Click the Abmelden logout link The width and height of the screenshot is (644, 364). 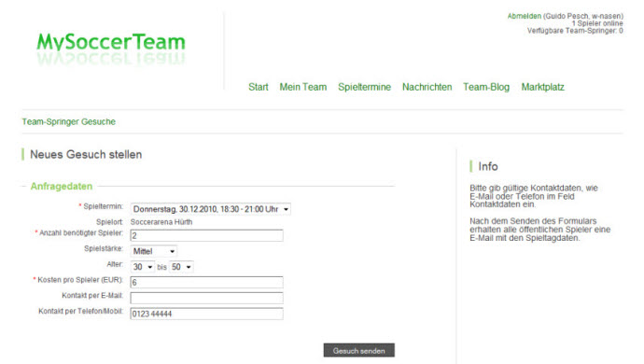coord(525,16)
